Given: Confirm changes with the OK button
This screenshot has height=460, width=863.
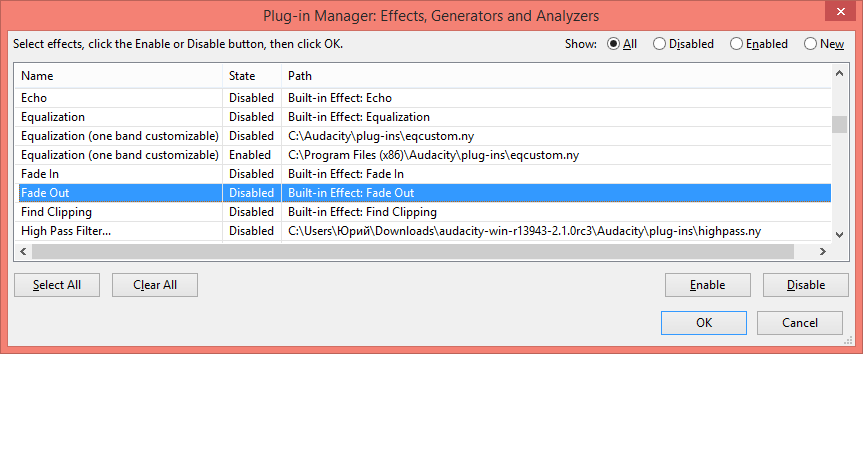Looking at the screenshot, I should click(703, 323).
